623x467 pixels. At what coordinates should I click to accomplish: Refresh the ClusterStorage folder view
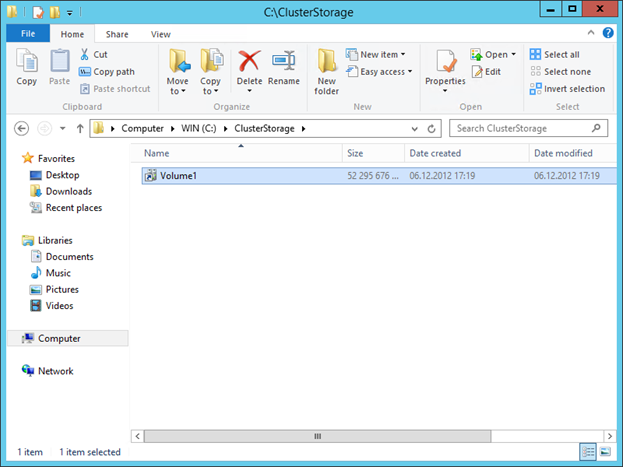(x=431, y=129)
